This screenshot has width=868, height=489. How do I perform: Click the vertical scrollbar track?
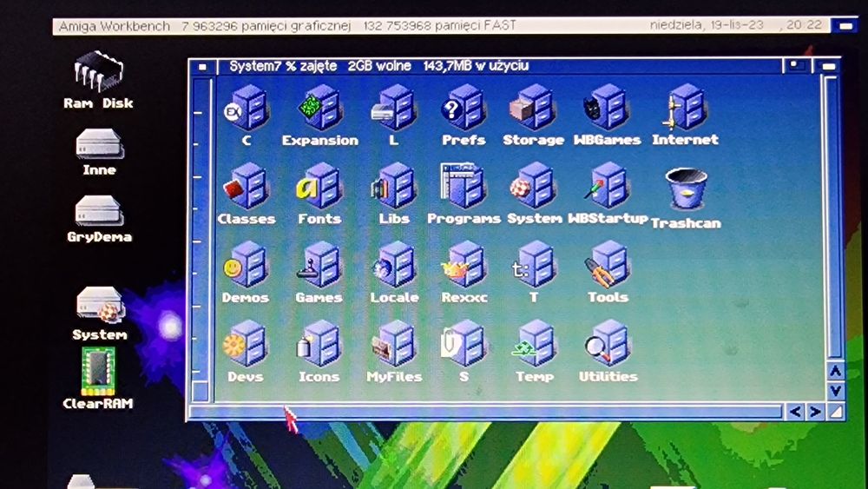pos(833,218)
